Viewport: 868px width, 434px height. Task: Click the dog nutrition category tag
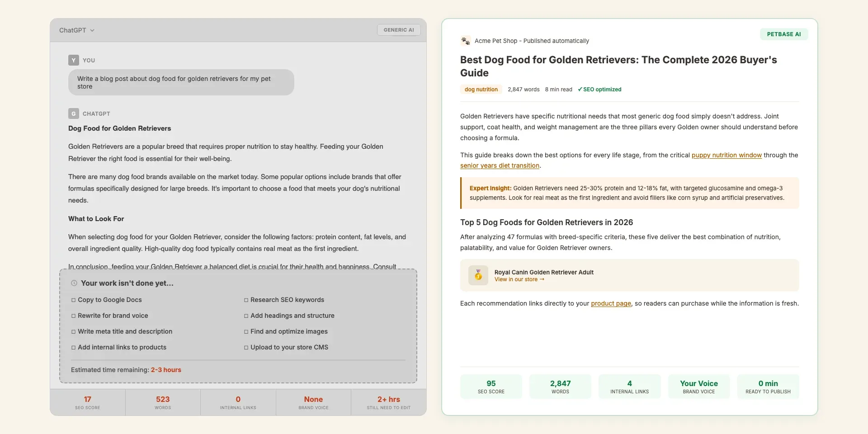481,90
